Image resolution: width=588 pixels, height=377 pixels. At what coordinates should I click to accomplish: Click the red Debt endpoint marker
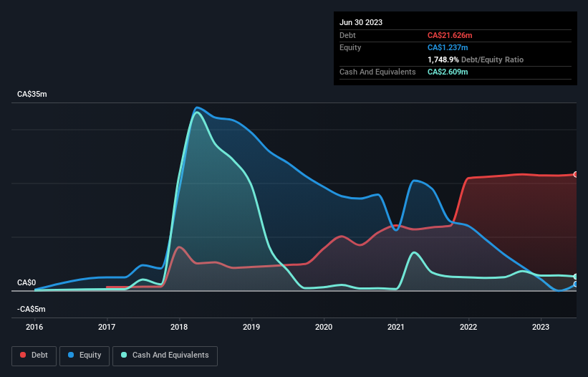tap(575, 174)
